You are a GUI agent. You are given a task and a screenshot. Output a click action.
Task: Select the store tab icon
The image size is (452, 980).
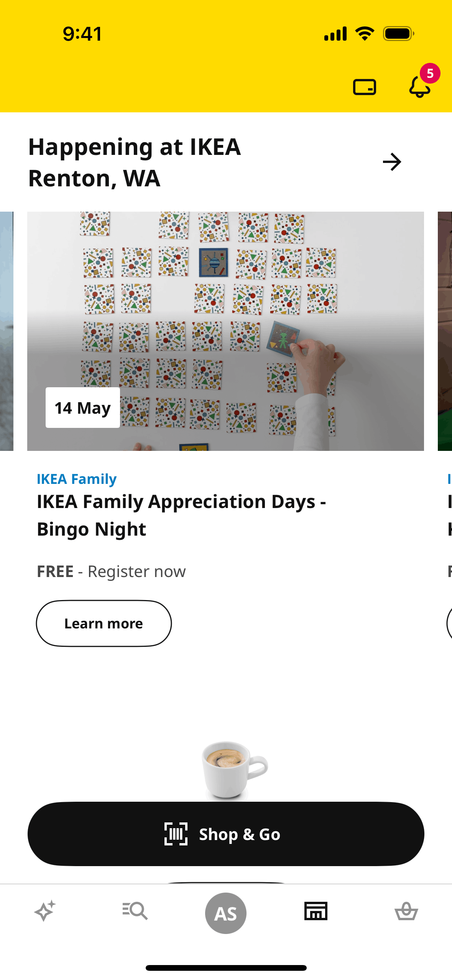pos(316,911)
